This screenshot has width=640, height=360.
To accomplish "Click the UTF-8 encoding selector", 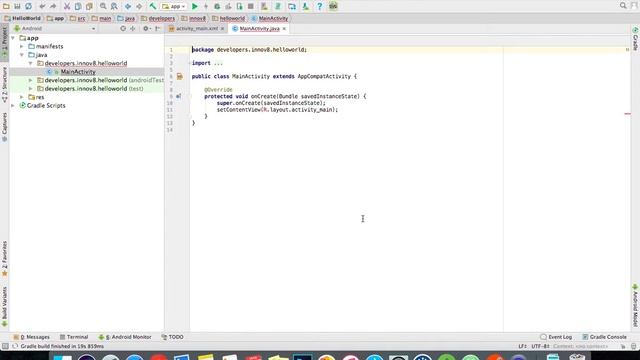I will 540,347.
